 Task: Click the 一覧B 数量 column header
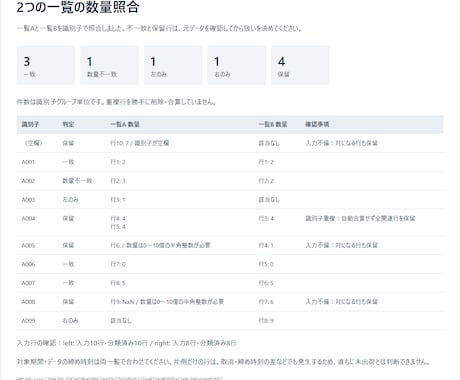273,124
